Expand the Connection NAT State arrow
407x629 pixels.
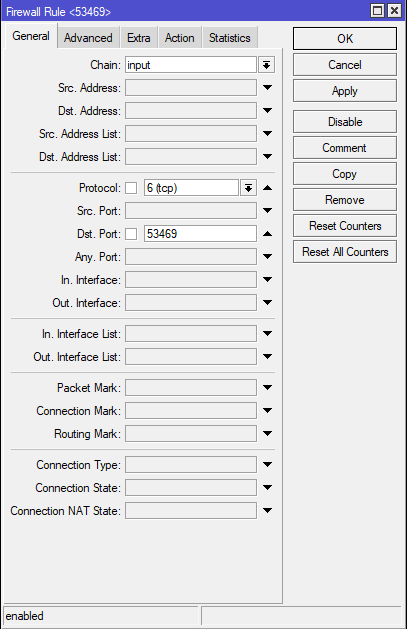(x=267, y=511)
